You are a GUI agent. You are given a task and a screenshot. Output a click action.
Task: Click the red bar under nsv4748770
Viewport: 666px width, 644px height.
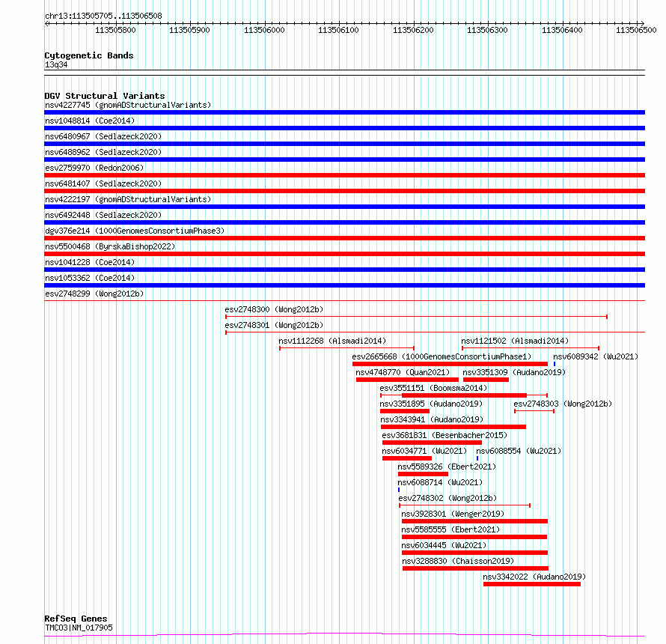tap(407, 380)
